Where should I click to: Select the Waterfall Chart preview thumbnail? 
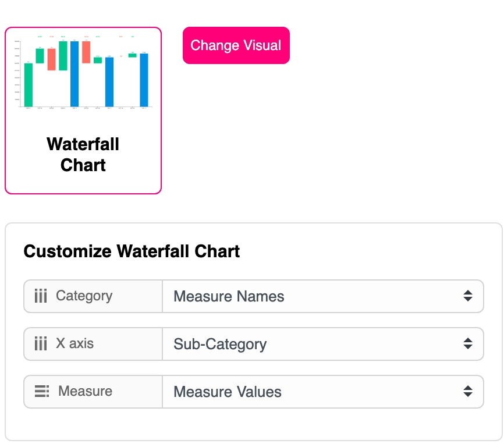tap(83, 73)
